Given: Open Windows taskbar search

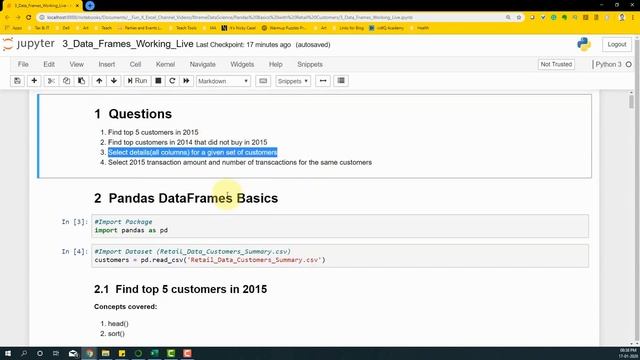Looking at the screenshot, I should (24, 353).
